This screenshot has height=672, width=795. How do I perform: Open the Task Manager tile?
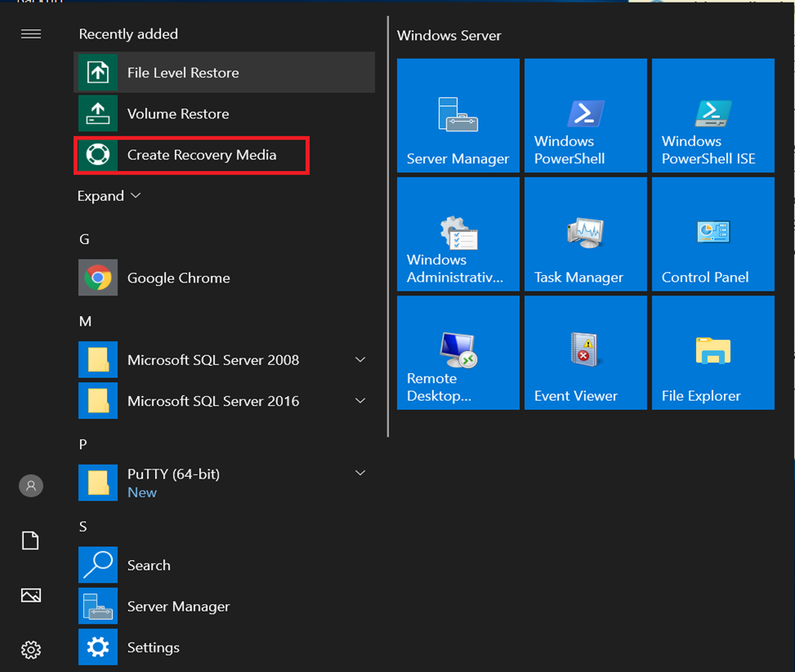point(585,234)
